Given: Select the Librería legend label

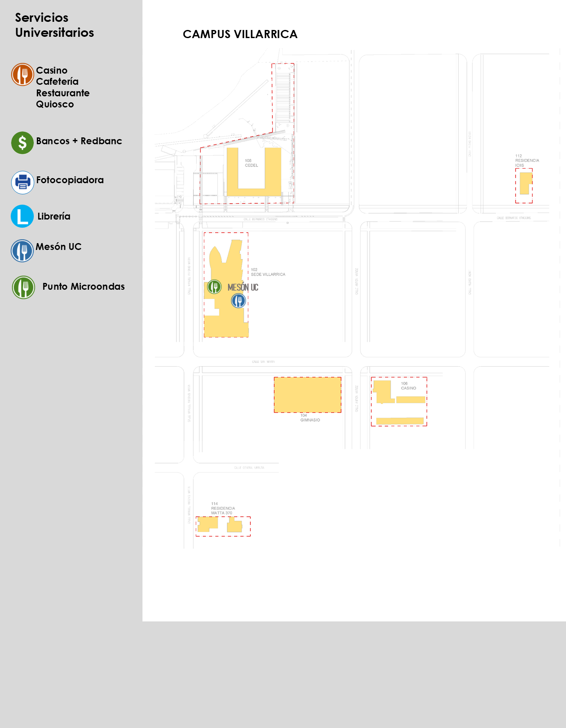Looking at the screenshot, I should click(x=54, y=216).
